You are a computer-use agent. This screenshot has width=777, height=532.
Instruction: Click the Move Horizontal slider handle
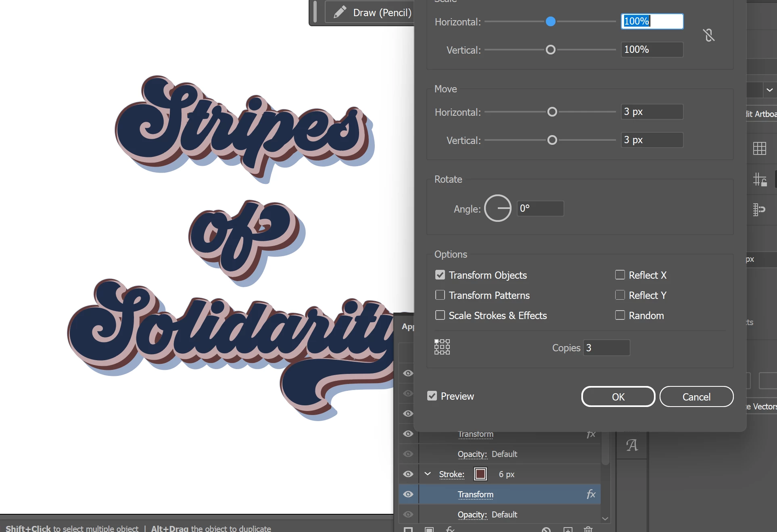point(552,112)
